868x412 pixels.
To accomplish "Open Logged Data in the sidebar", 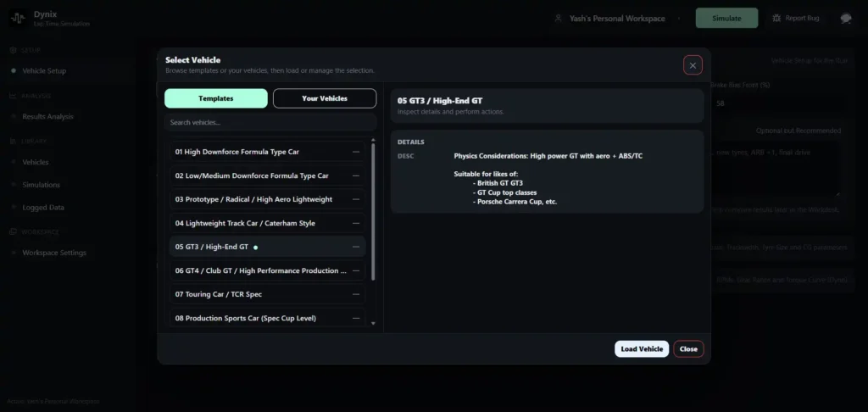I will click(43, 208).
